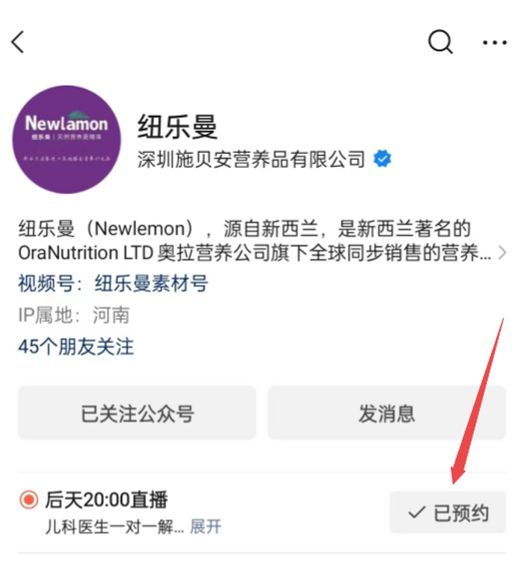This screenshot has width=521, height=566.
Task: Click the red live broadcast indicator icon
Action: (29, 500)
